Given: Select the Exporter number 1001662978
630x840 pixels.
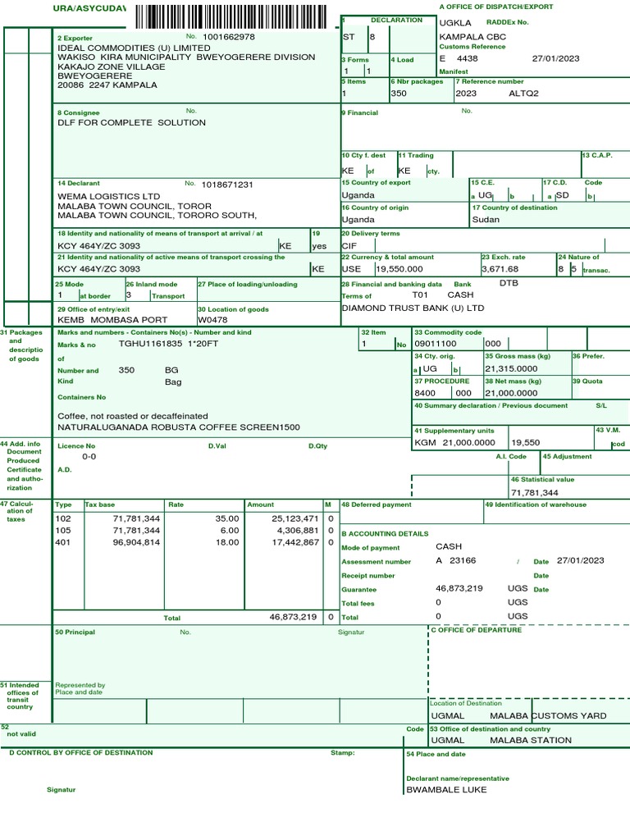Looking at the screenshot, I should [x=229, y=37].
